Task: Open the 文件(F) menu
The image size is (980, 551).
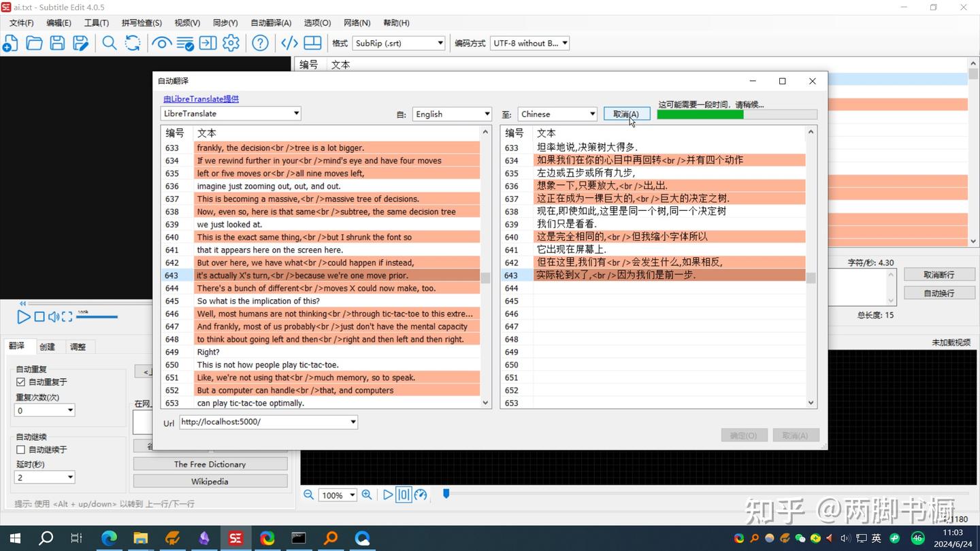Action: click(x=21, y=22)
